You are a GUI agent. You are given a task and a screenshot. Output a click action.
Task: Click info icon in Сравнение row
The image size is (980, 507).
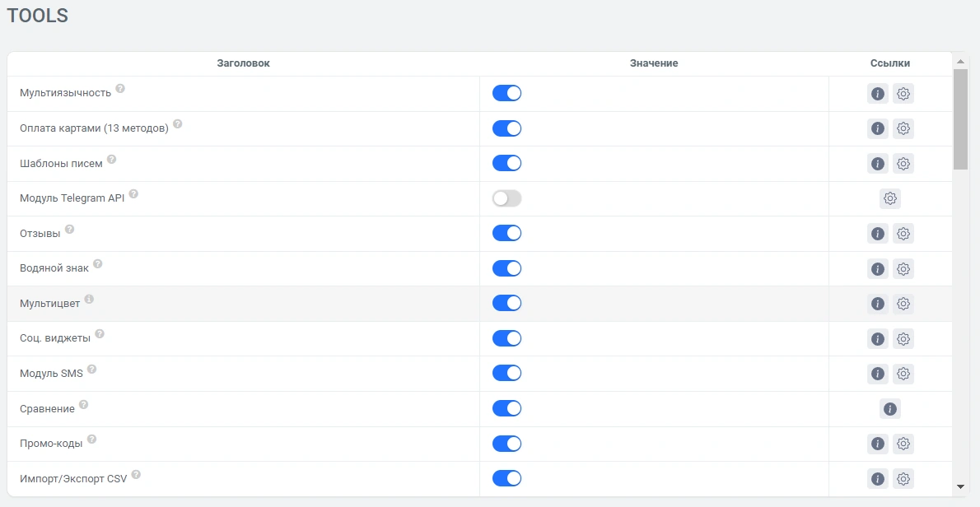(x=889, y=408)
